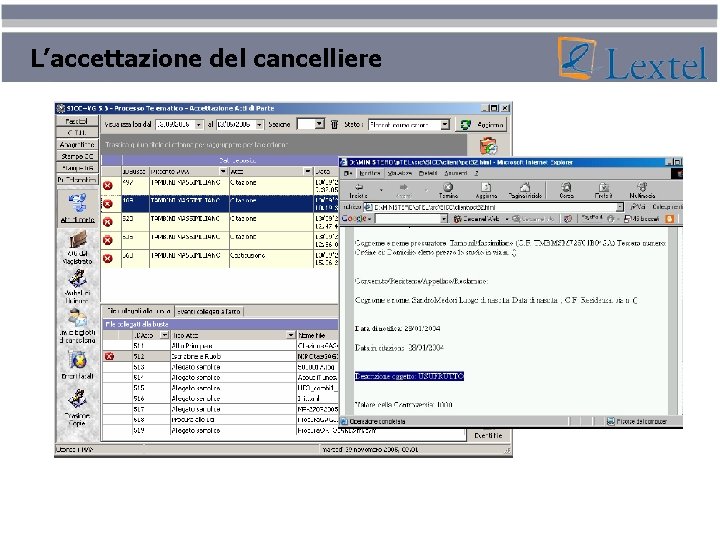Open the 'al' end date dropdown
This screenshot has height=540, width=720.
click(259, 124)
